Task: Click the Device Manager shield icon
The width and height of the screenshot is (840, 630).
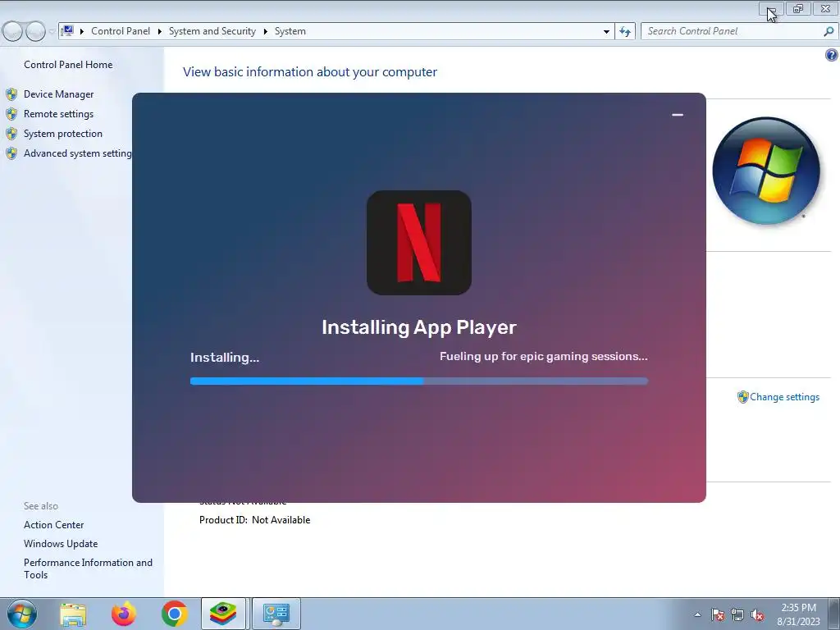Action: coord(11,94)
